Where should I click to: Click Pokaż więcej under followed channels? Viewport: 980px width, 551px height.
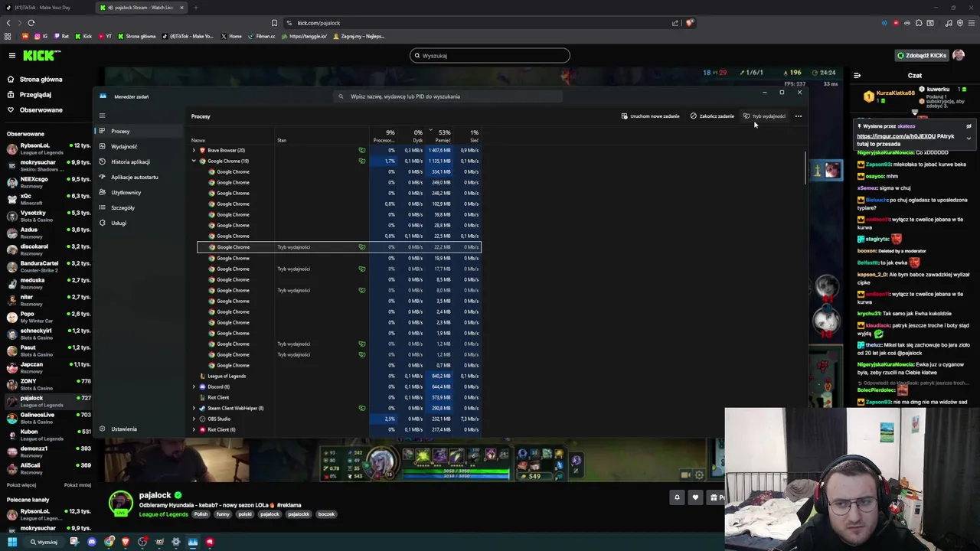[21, 485]
